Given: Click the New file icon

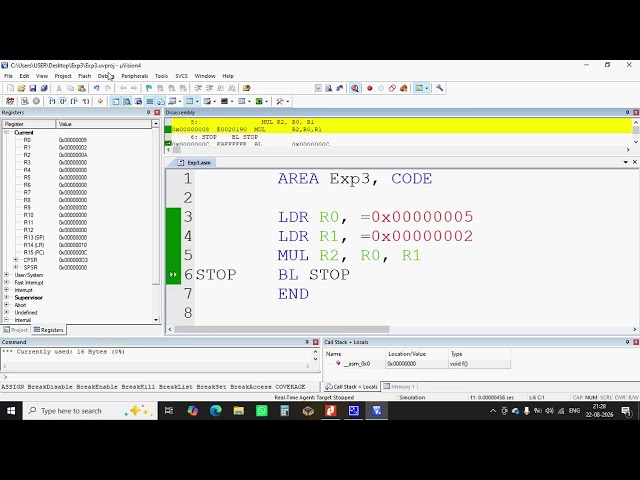Looking at the screenshot, I should pyautogui.click(x=11, y=88).
